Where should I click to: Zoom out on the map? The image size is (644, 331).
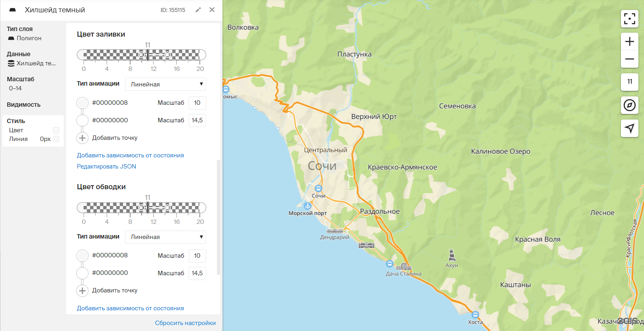point(629,59)
